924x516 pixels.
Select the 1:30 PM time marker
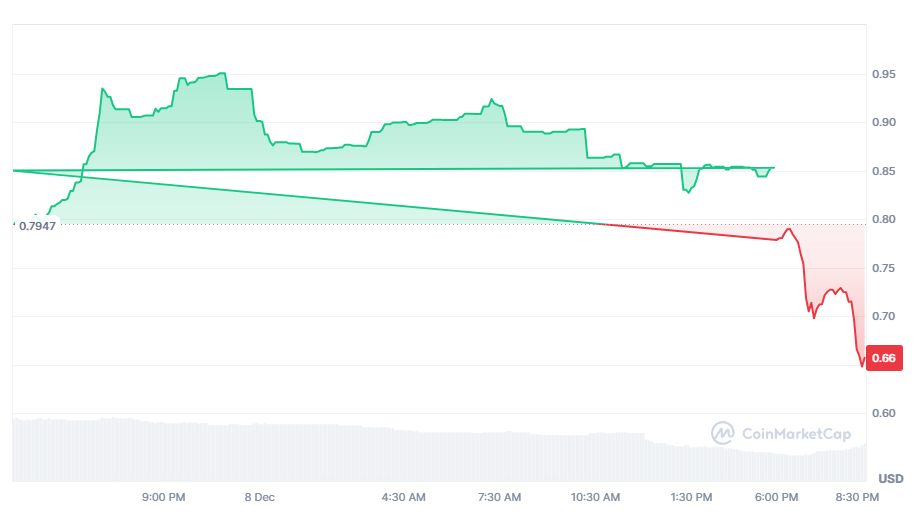pos(691,497)
